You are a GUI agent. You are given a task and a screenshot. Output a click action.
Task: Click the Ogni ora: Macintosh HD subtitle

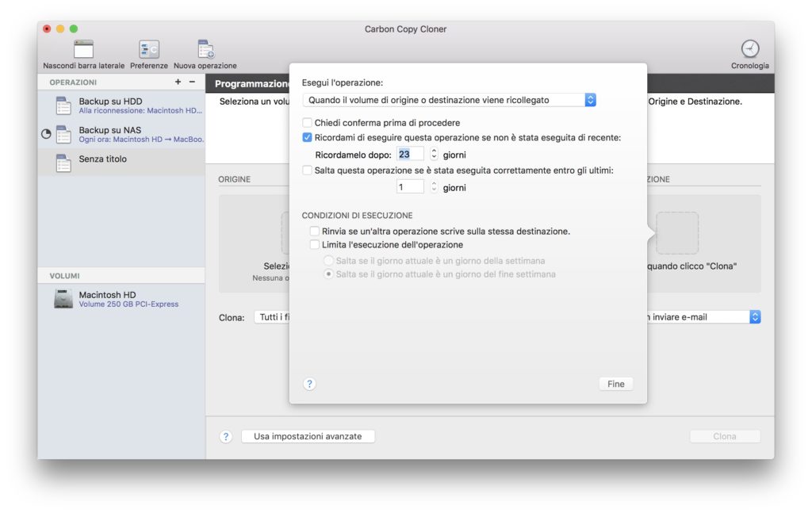tap(141, 140)
